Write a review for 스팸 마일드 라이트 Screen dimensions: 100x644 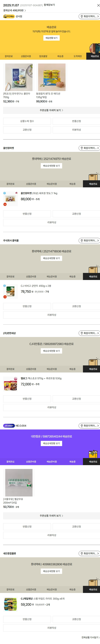[x=51, y=628]
